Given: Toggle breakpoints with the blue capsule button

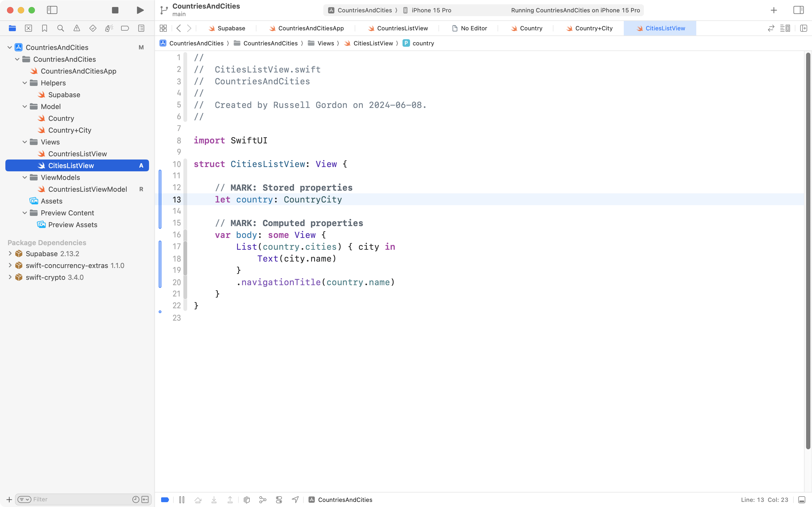Looking at the screenshot, I should tap(165, 500).
